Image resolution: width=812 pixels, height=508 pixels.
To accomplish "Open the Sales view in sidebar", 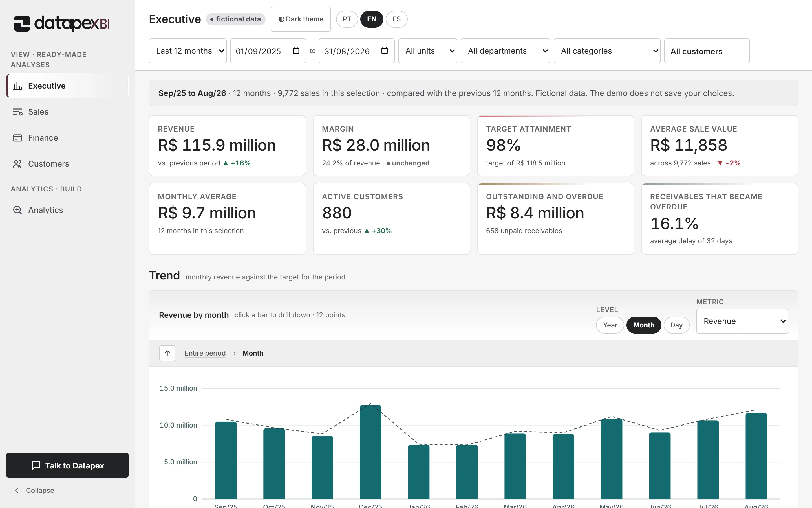I will click(x=67, y=112).
